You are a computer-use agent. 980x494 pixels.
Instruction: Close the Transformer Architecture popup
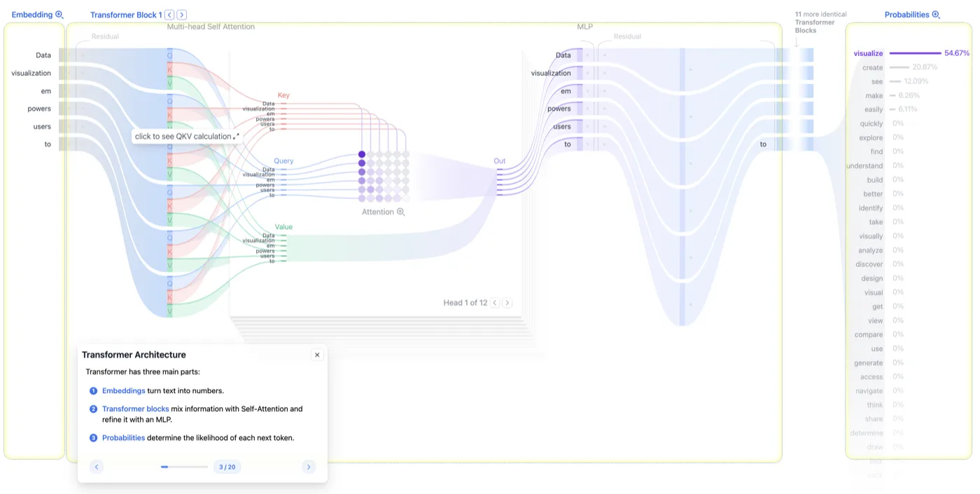317,355
